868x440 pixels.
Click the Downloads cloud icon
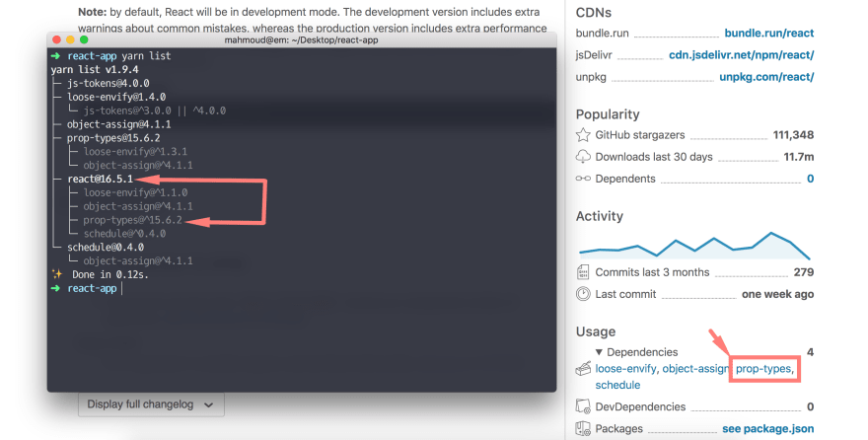click(x=583, y=157)
